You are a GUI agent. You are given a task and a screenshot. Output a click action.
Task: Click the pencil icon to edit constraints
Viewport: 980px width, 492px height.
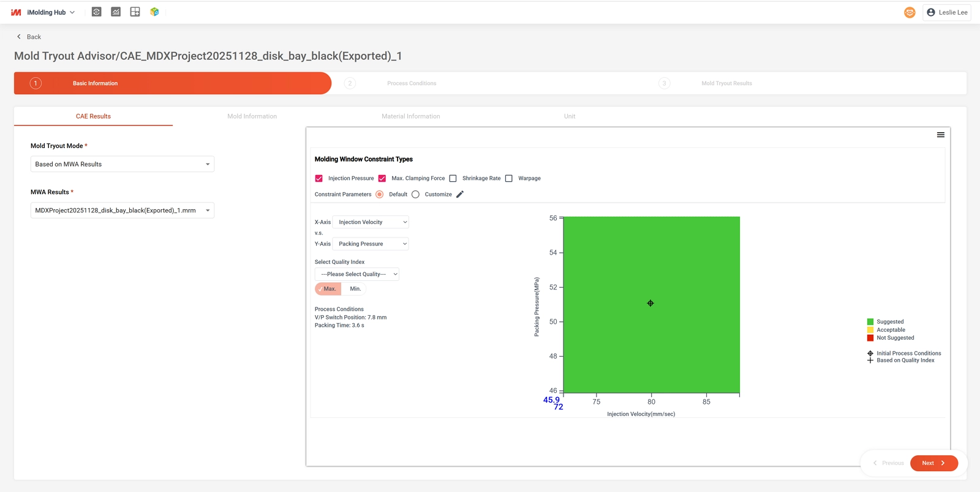pos(460,195)
